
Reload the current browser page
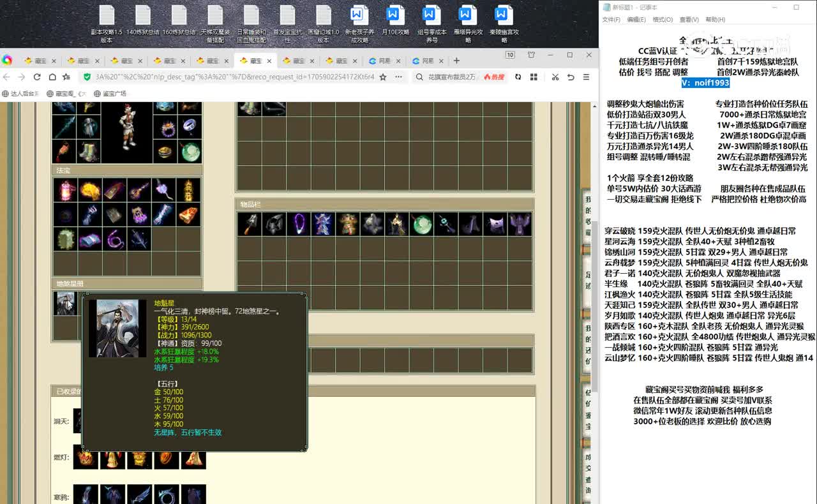(x=37, y=77)
